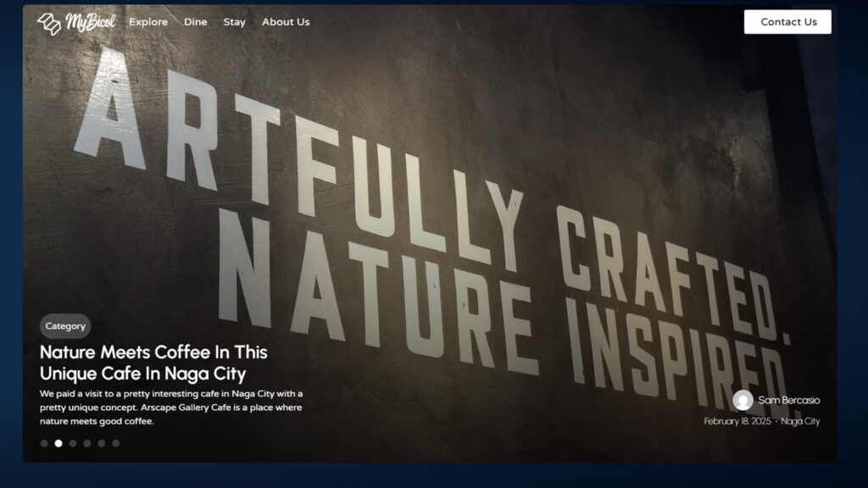Go to fifth carousel slide dot

102,443
